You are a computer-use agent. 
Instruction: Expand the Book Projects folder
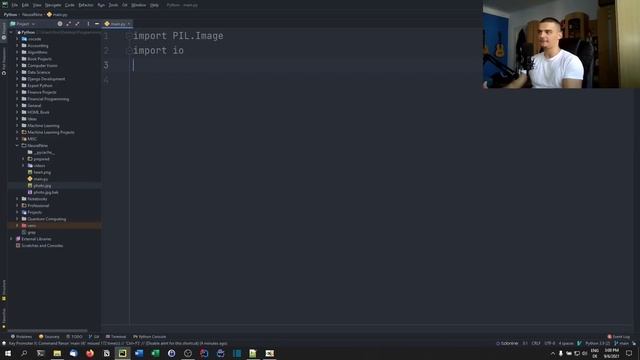17,59
